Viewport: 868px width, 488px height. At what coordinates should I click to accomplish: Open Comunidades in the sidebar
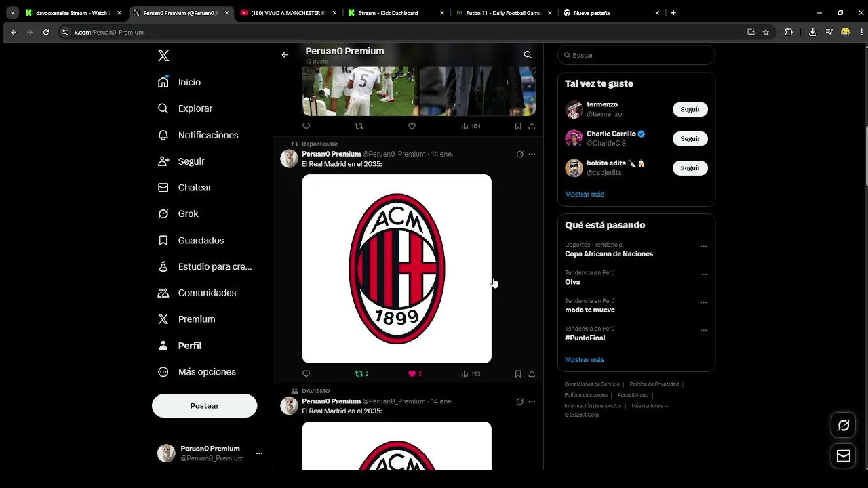[x=197, y=293]
